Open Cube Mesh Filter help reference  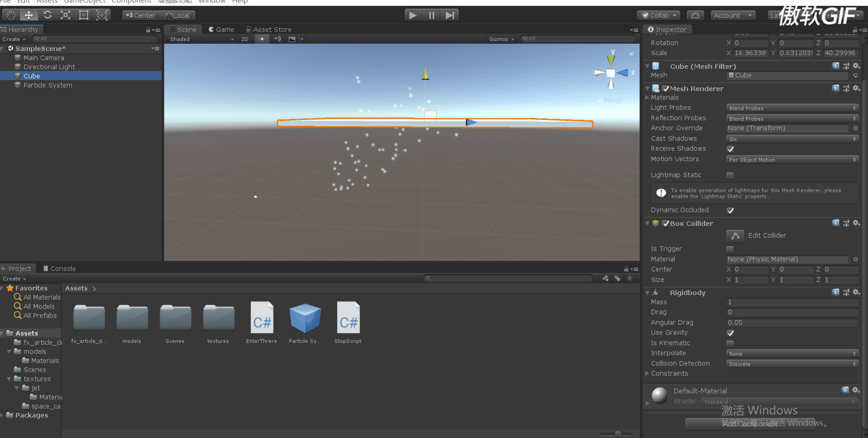pos(836,66)
